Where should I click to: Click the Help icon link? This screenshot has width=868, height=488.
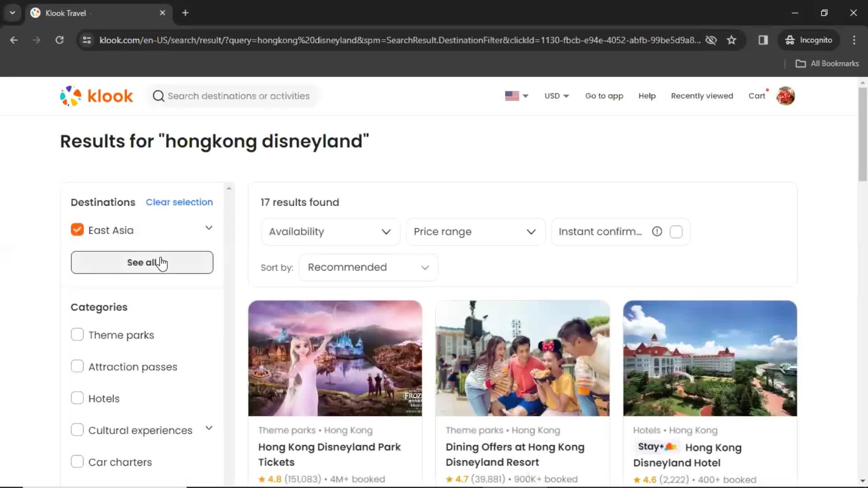[x=647, y=96]
